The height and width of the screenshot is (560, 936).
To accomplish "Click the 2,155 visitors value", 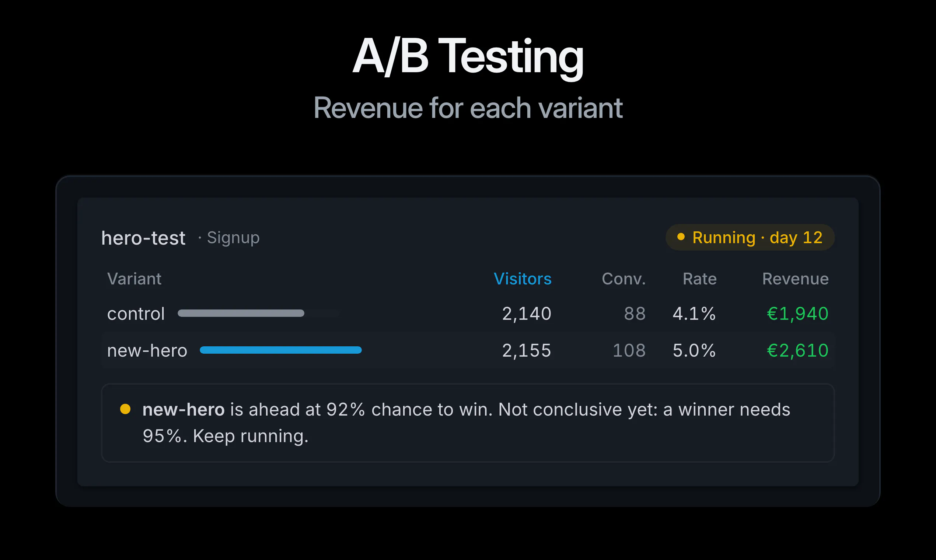I will 527,351.
